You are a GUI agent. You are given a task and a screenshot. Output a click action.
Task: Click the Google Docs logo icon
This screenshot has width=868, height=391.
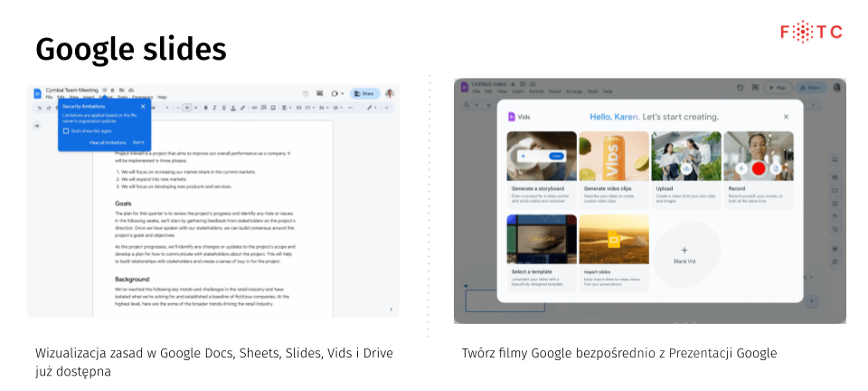[x=37, y=93]
